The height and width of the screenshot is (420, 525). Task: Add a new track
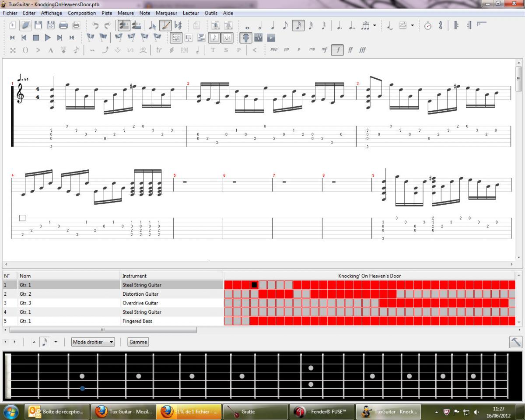click(215, 25)
